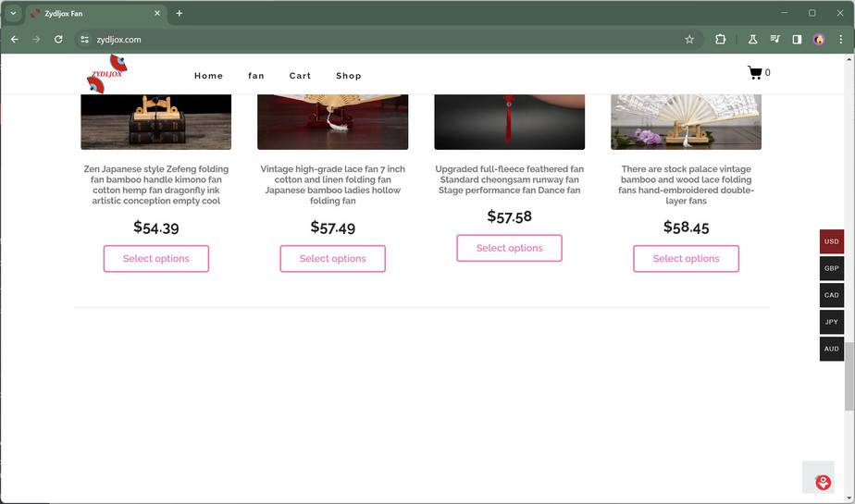The height and width of the screenshot is (504, 855).
Task: Go to the Home menu item
Action: coord(208,76)
